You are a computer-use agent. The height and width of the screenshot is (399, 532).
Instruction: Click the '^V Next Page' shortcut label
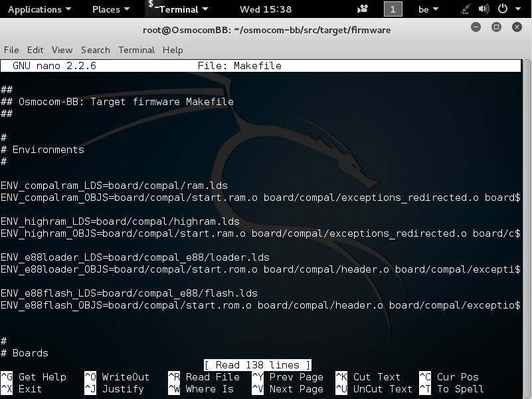pos(288,389)
